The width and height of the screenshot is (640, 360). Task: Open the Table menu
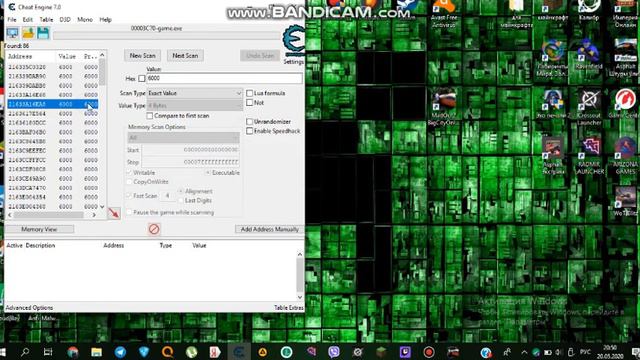pos(46,20)
